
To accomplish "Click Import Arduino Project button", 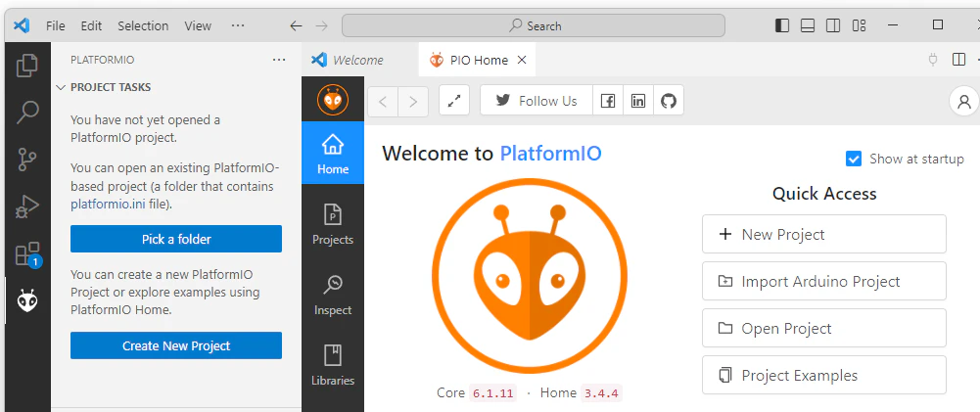I will [823, 281].
